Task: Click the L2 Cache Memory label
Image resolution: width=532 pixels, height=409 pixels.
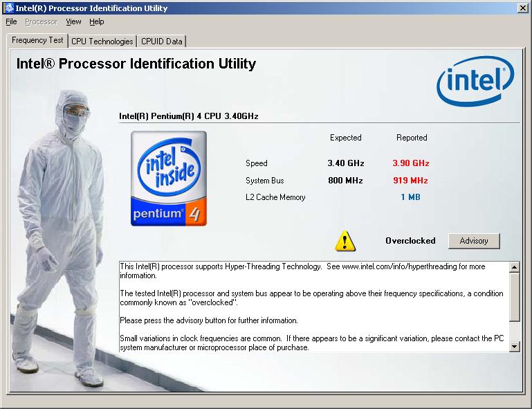Action: 275,197
